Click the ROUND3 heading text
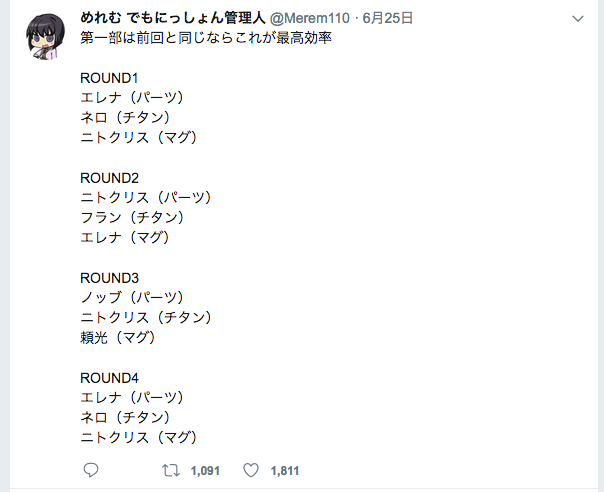Viewport: 604px width, 492px height. pos(110,277)
